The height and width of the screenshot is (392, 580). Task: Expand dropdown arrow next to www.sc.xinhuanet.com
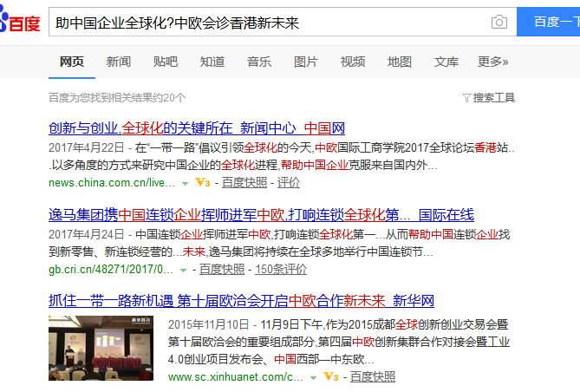click(x=313, y=378)
